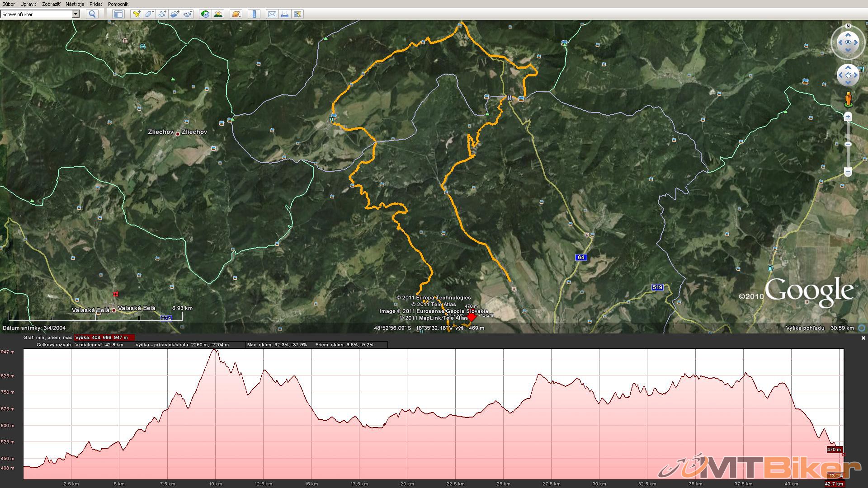Add a placemark with yellow pin
The height and width of the screenshot is (488, 868).
[136, 14]
